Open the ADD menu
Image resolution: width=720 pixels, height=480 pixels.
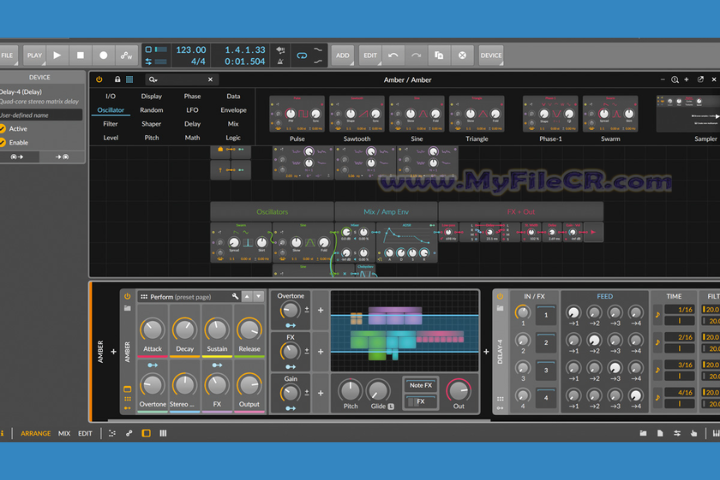(343, 55)
